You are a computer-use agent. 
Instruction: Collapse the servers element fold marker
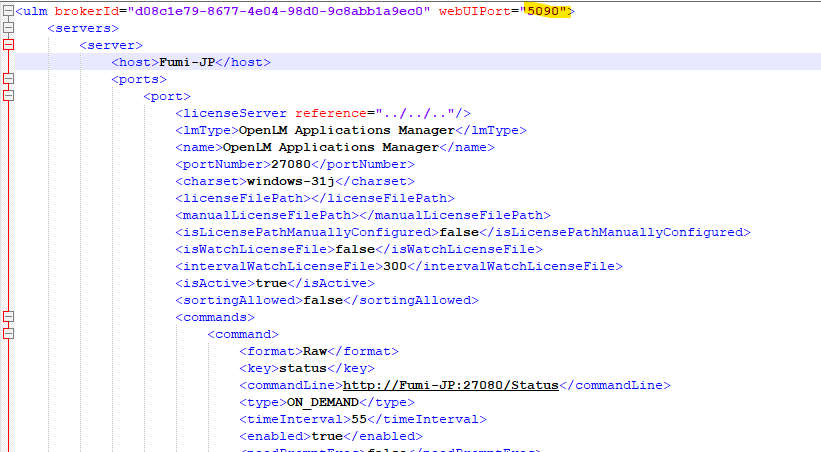[9, 28]
